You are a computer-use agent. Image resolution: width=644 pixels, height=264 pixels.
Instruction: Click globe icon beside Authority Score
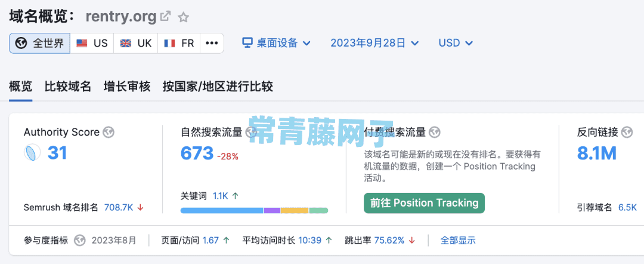(x=109, y=133)
